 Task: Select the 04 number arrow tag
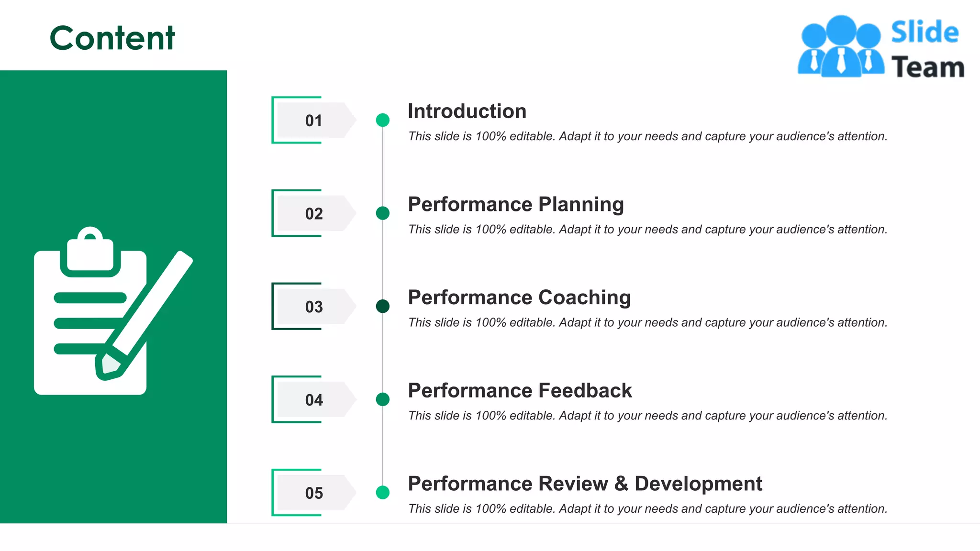[x=317, y=400]
